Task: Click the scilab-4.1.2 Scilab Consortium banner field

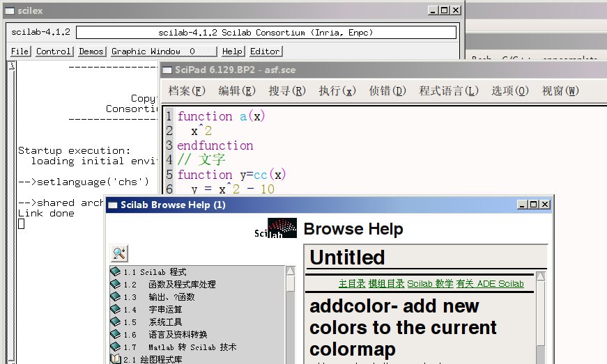Action: (266, 33)
